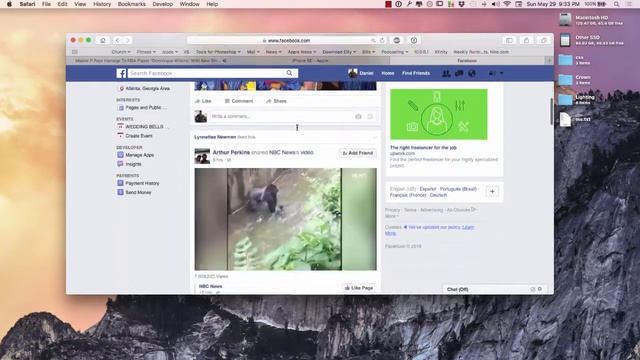Expand the News bookmarks folder
Viewport: 640px width, 360px height.
(273, 52)
